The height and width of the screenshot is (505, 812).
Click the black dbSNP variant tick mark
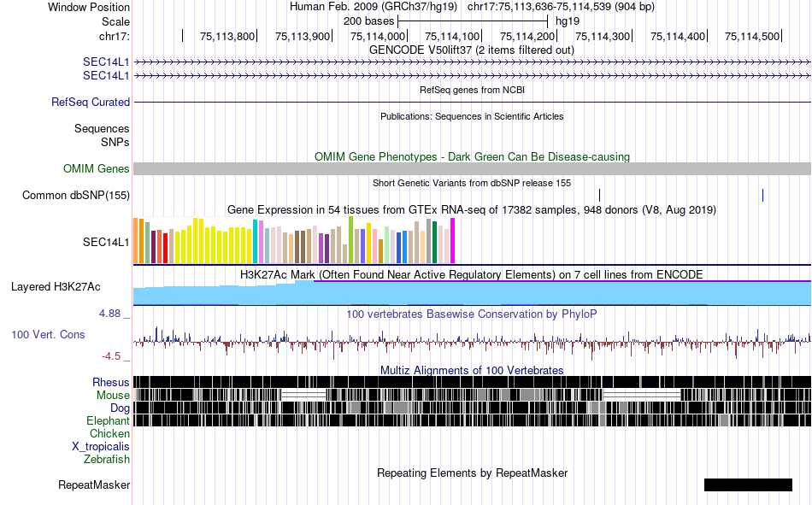(600, 196)
